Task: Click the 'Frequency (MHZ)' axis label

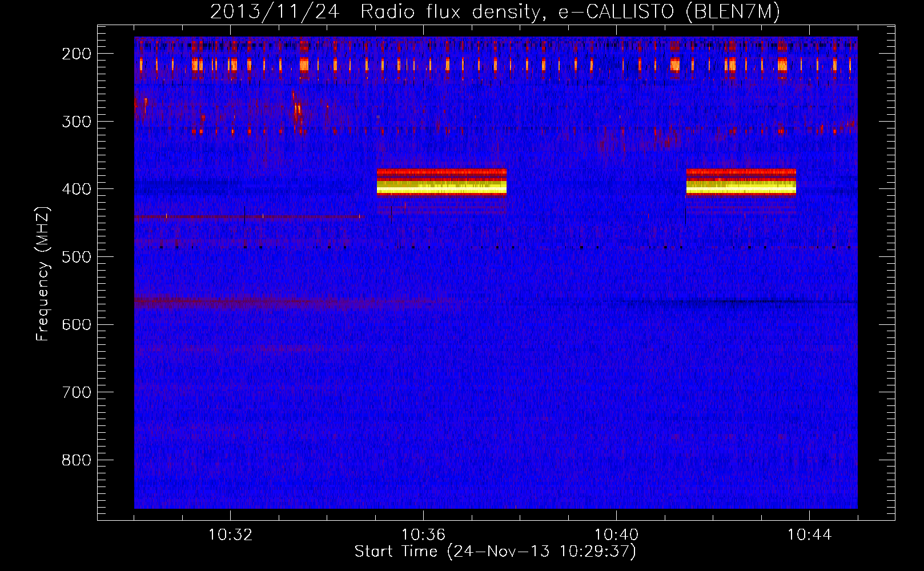Action: (x=43, y=274)
